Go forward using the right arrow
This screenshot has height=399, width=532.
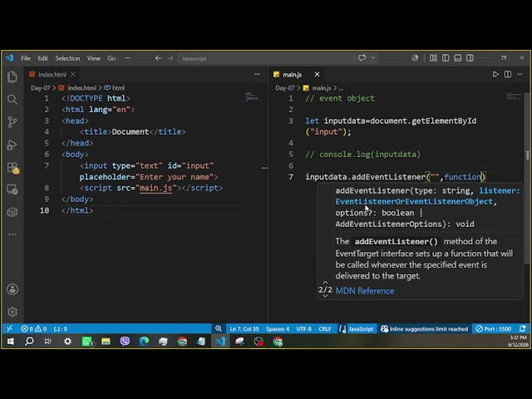(x=170, y=58)
